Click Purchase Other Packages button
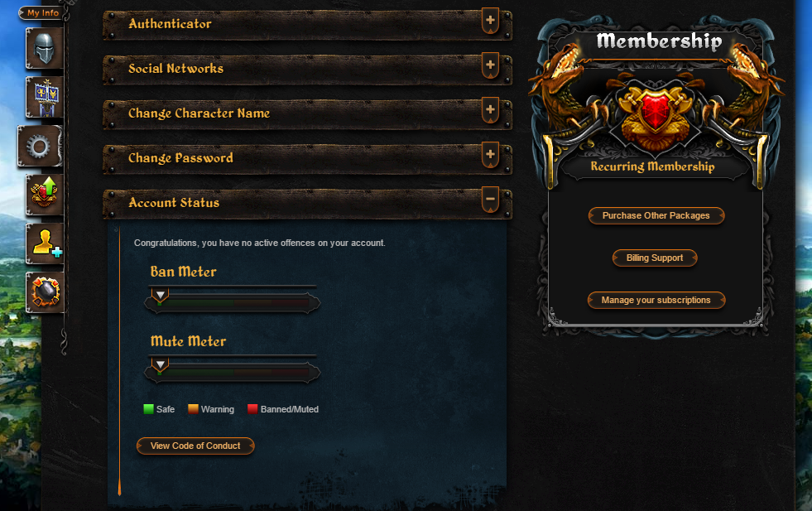812x511 pixels. tap(656, 215)
